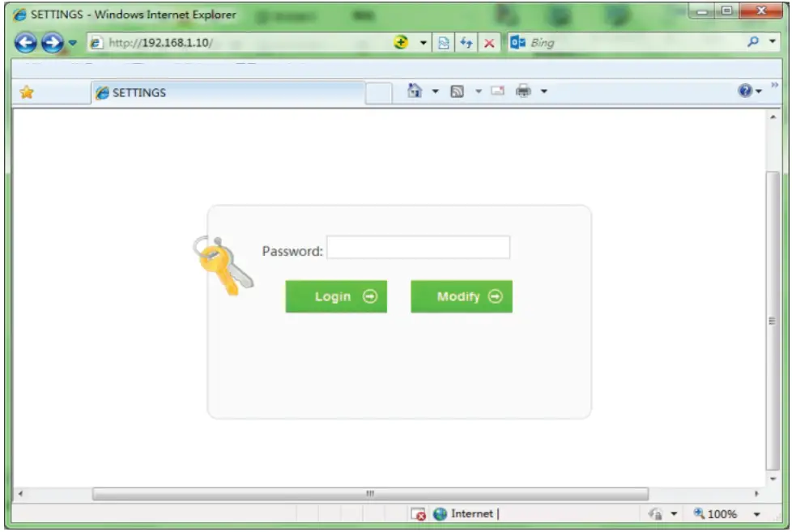Click the red Stop loading X icon
This screenshot has height=532, width=792.
(x=489, y=44)
